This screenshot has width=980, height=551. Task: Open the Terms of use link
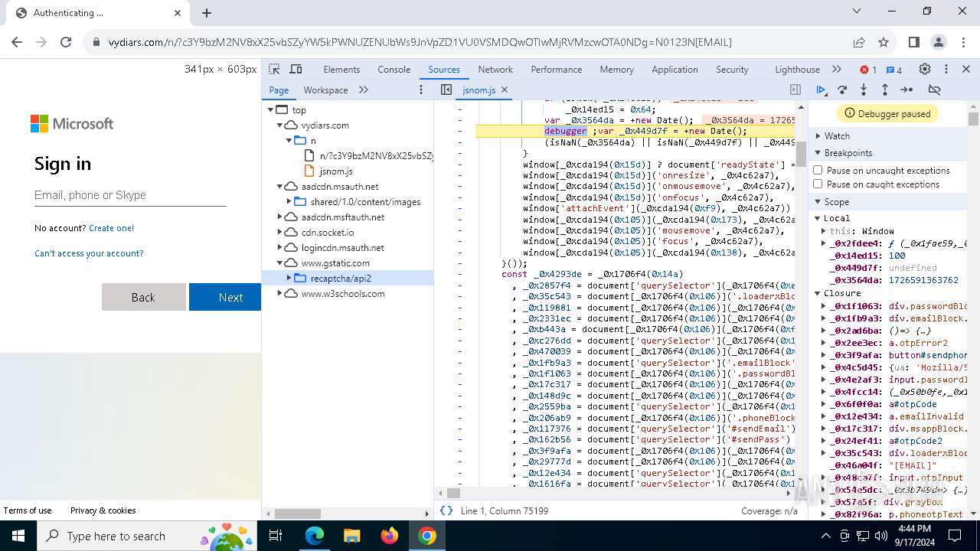28,510
